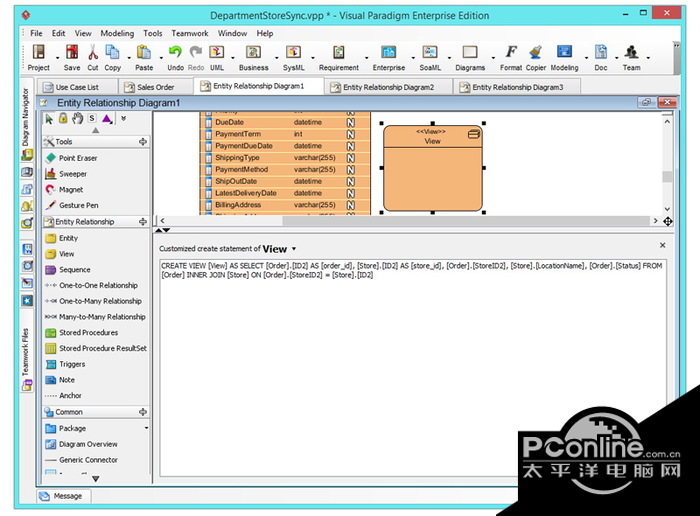Viewport: 700px width, 516px height.
Task: Expand palette toolbar overflow chevron
Action: pos(123,118)
